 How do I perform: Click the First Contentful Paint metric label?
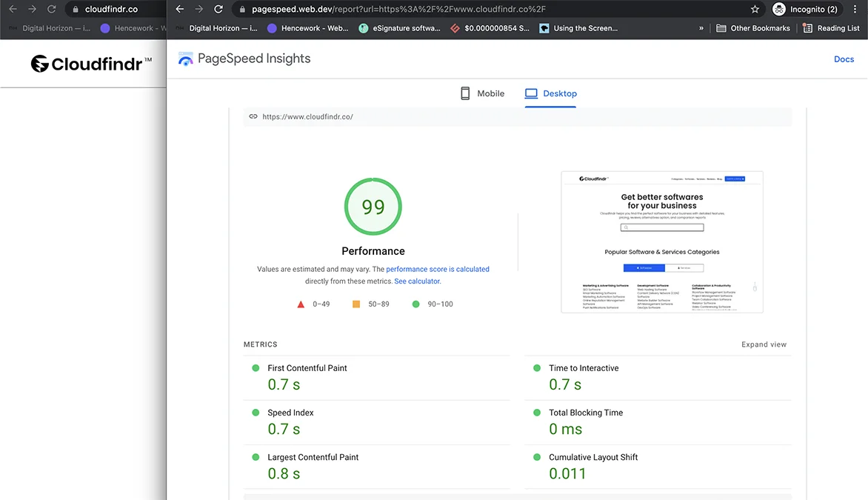coord(307,368)
